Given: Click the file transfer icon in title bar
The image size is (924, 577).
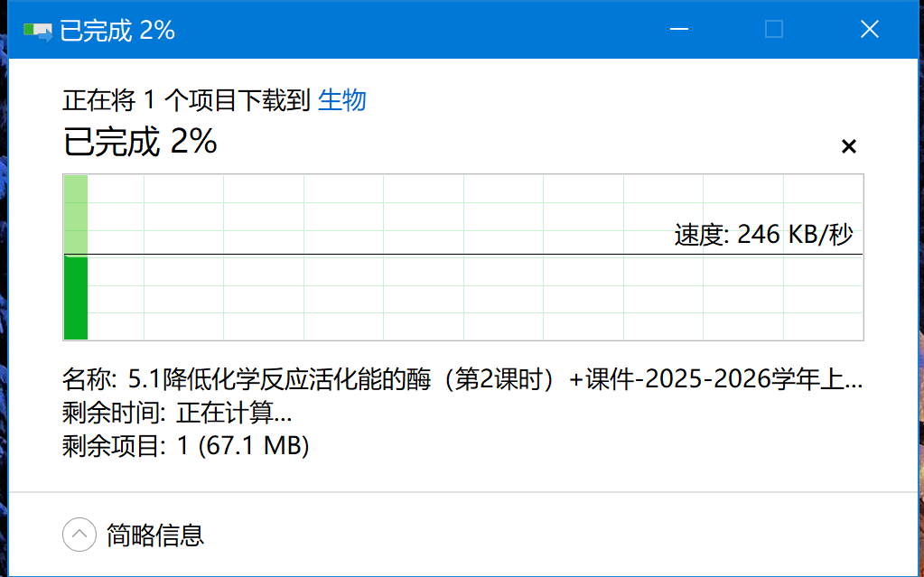Looking at the screenshot, I should point(38,32).
